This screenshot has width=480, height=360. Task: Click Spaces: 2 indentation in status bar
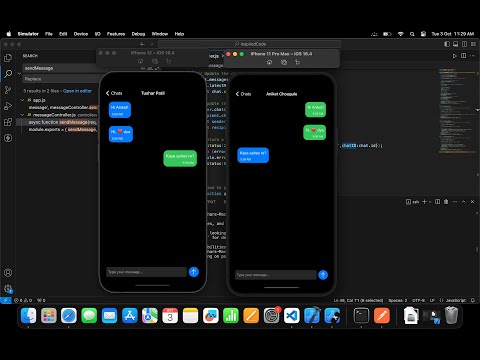[x=397, y=300]
